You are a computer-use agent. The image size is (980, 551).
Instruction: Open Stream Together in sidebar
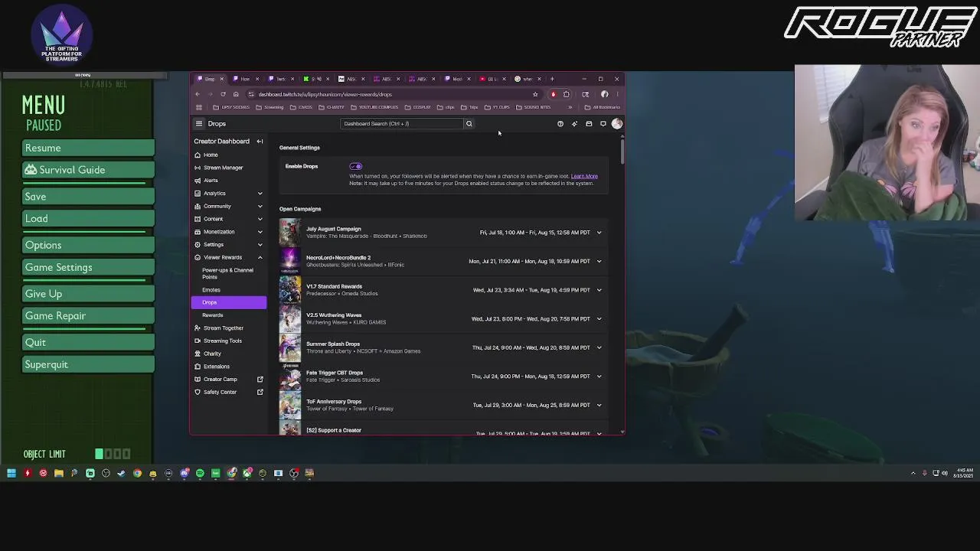228,328
